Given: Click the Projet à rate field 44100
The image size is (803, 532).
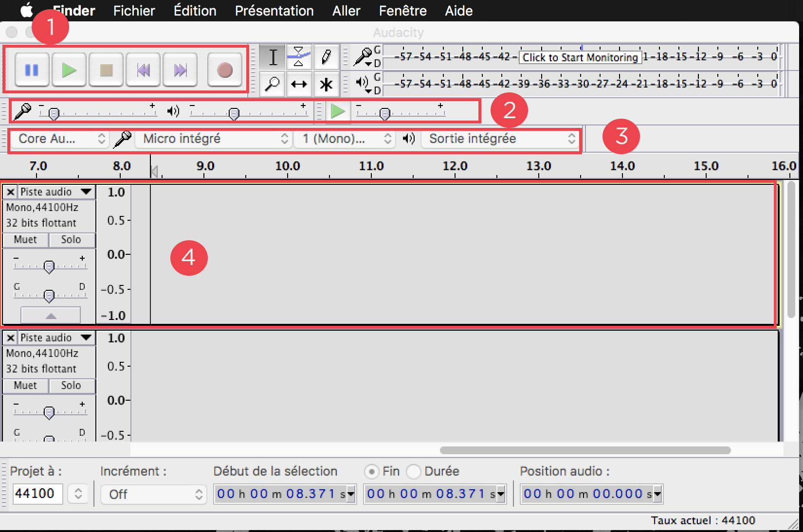Looking at the screenshot, I should click(37, 494).
